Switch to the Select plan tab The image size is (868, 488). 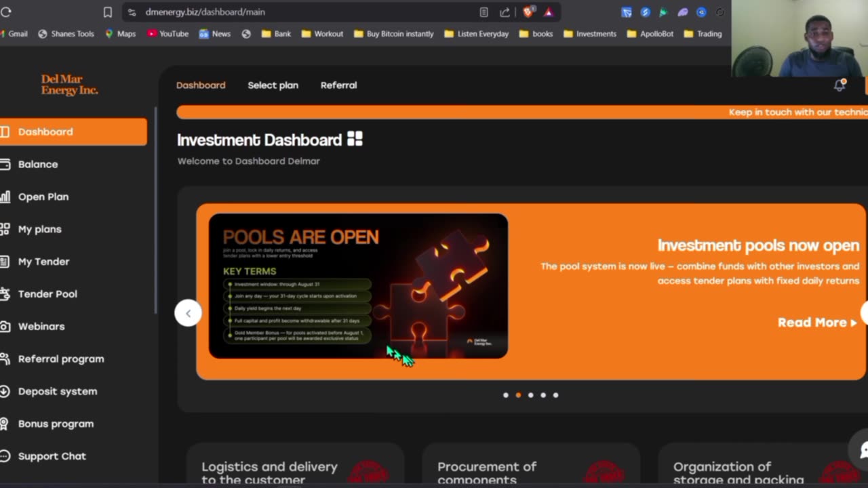(273, 85)
